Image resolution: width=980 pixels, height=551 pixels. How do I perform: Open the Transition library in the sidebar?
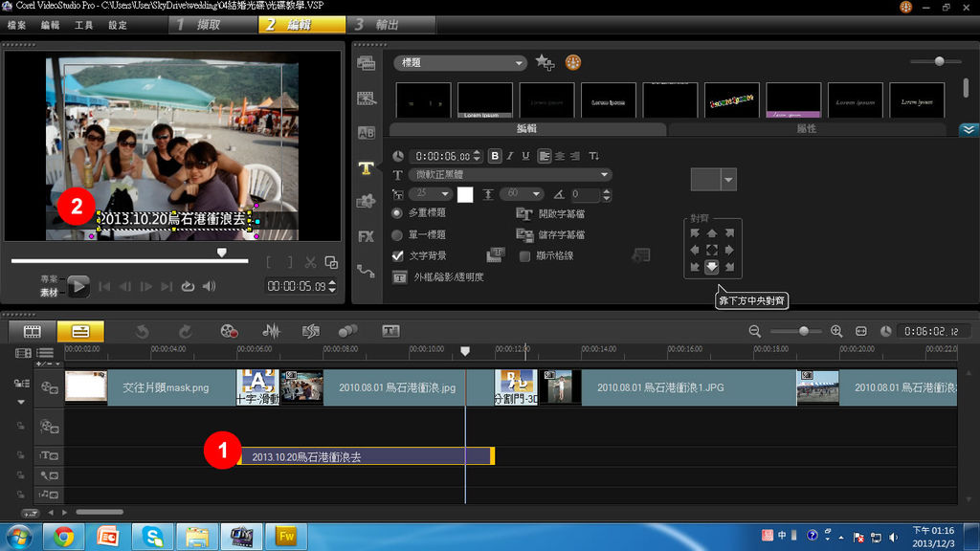click(x=366, y=132)
